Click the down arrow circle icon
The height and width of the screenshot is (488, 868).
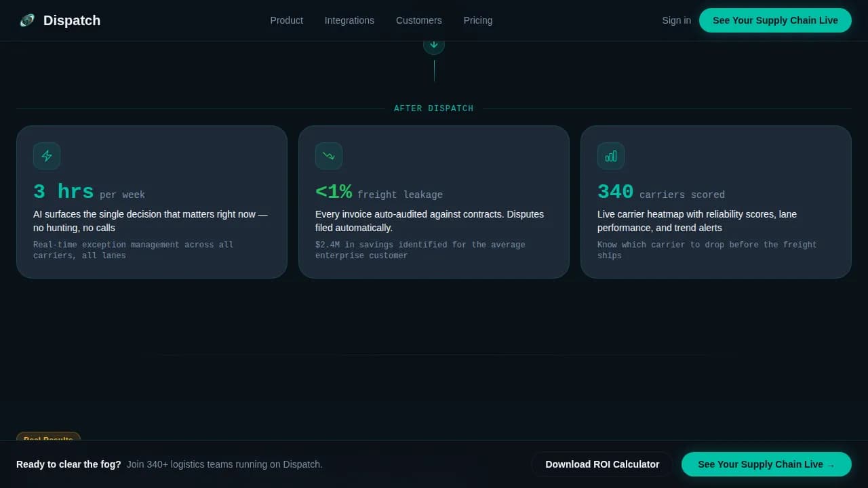434,46
